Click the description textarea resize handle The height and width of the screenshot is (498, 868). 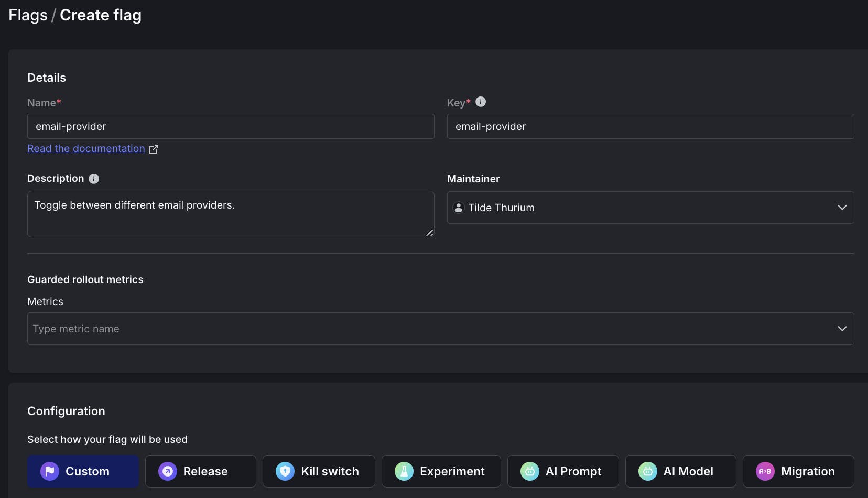(430, 233)
